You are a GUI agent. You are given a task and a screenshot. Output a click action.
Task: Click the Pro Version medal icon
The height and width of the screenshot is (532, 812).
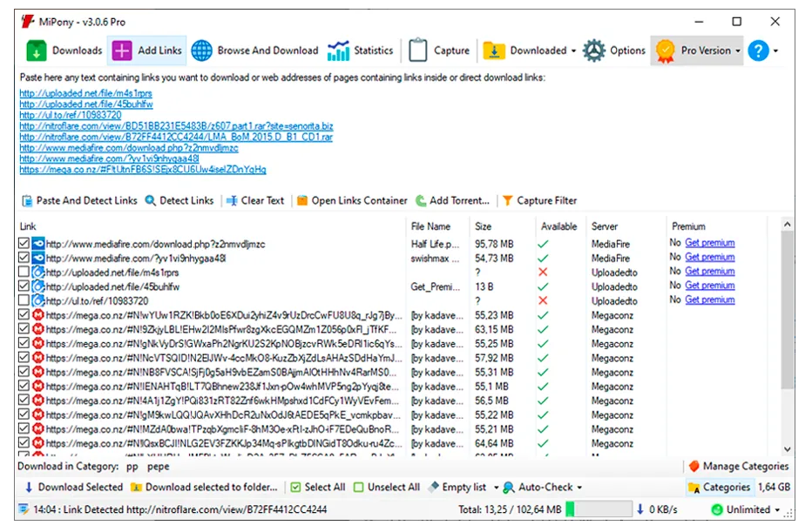pos(665,51)
